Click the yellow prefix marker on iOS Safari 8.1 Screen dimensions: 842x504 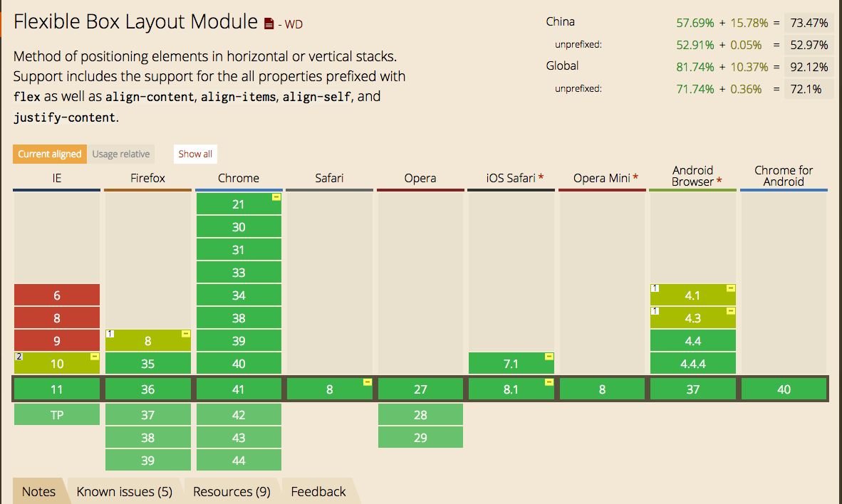[x=549, y=382]
